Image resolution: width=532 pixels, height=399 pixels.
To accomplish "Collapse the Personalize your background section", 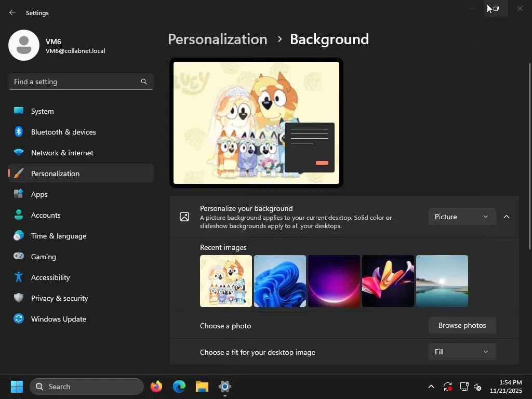I will coord(506,217).
